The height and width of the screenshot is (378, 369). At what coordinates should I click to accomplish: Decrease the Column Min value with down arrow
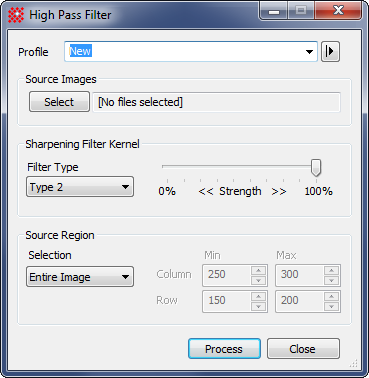point(259,280)
